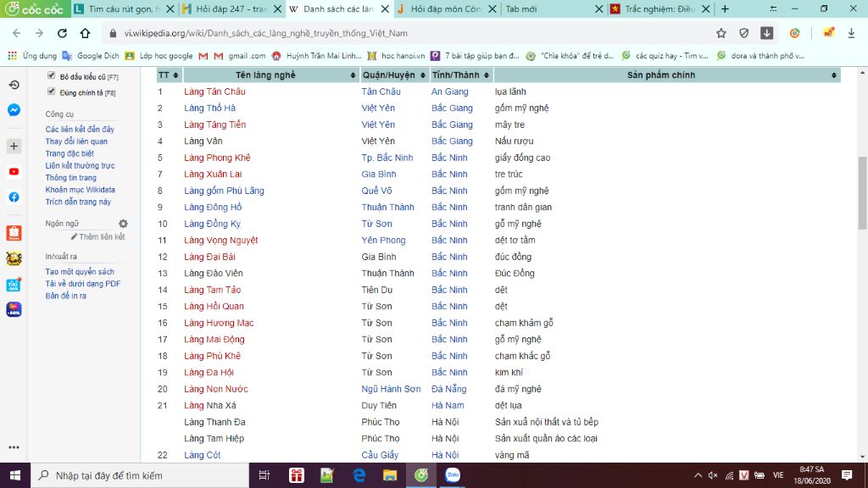
Task: Open the 'Làng gốm Phù Lãng' link
Action: [x=224, y=191]
